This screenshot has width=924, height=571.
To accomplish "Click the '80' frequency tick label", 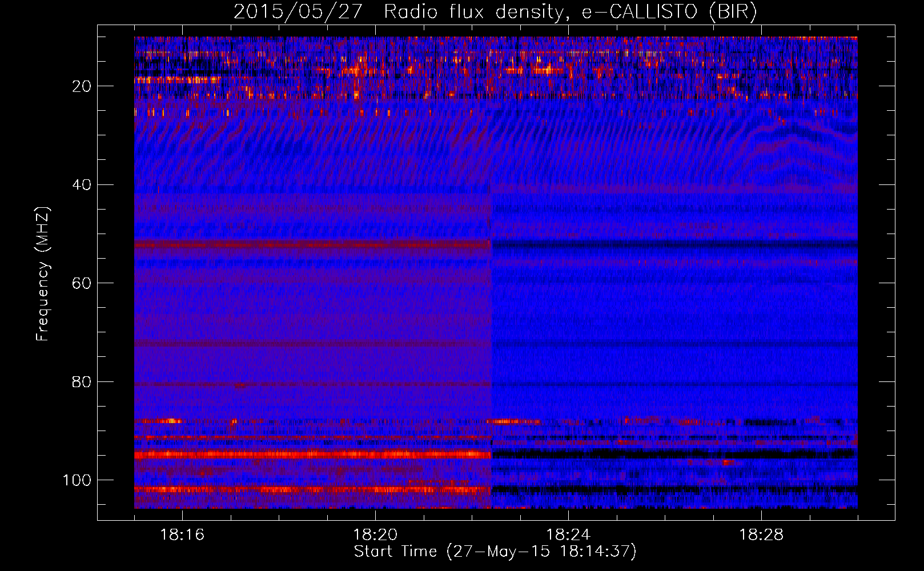I will click(x=82, y=381).
